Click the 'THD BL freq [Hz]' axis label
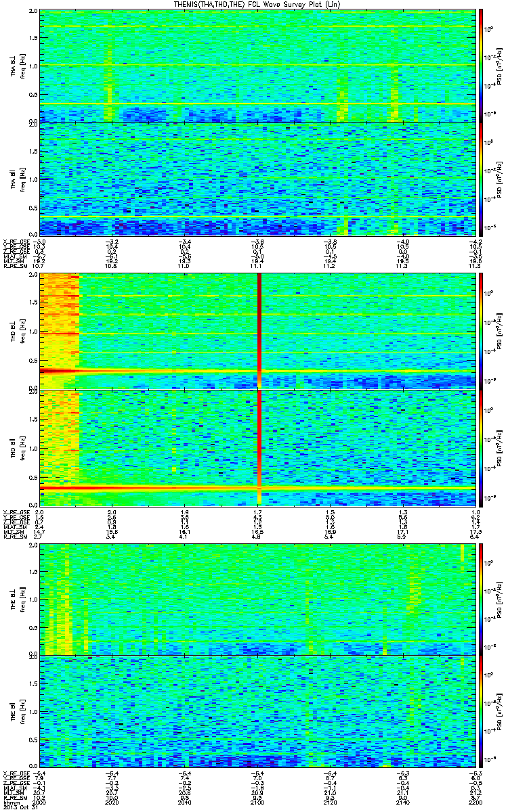This screenshot has height=812, width=508. click(17, 331)
